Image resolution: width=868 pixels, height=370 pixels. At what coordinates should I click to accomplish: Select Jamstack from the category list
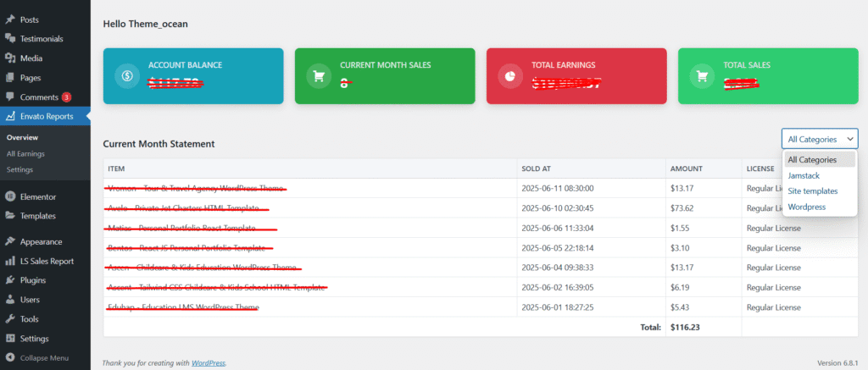[x=804, y=175]
